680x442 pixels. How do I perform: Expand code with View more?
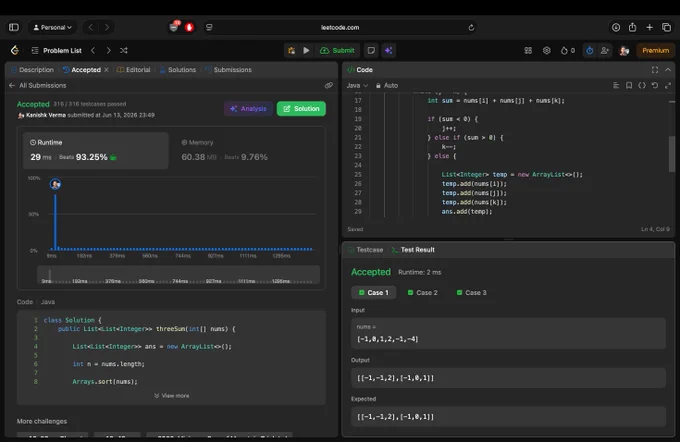[x=172, y=396]
